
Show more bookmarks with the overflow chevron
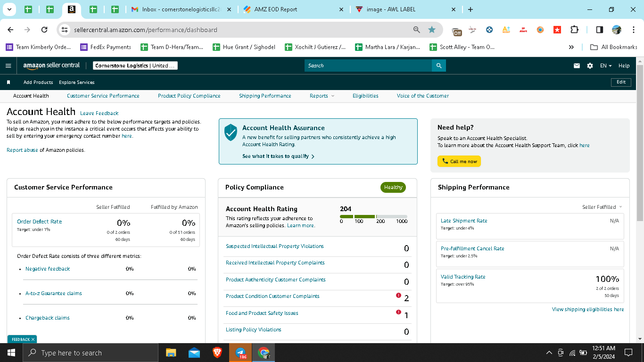pos(571,47)
